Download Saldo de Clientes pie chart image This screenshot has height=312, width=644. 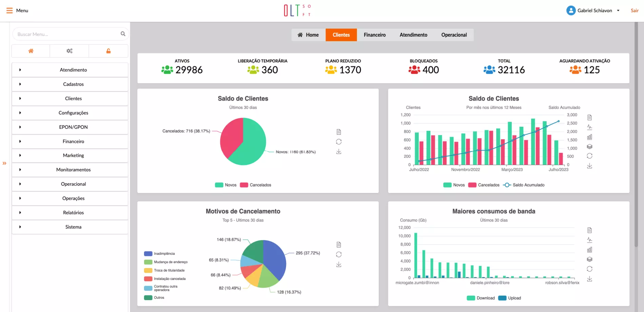[x=339, y=152]
